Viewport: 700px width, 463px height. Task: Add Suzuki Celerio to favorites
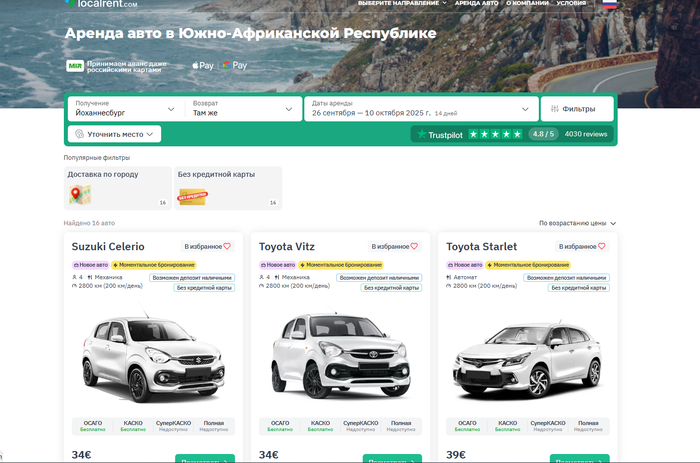click(x=206, y=246)
